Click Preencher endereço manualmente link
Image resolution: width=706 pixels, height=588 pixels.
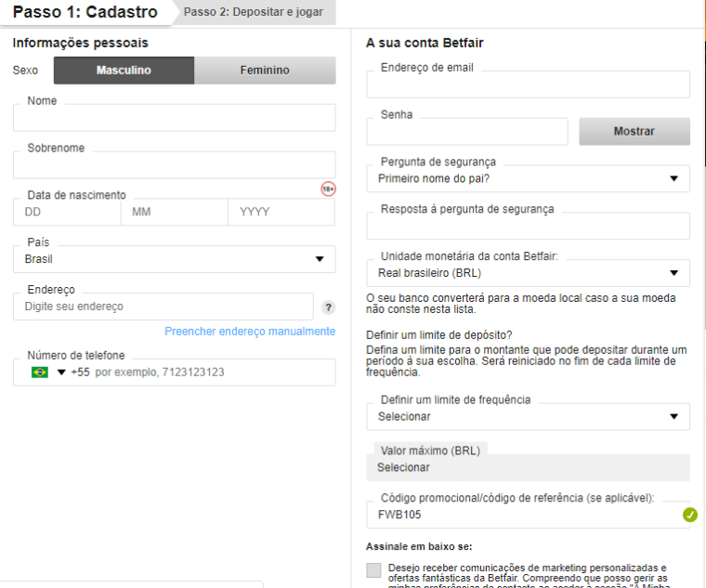(250, 332)
